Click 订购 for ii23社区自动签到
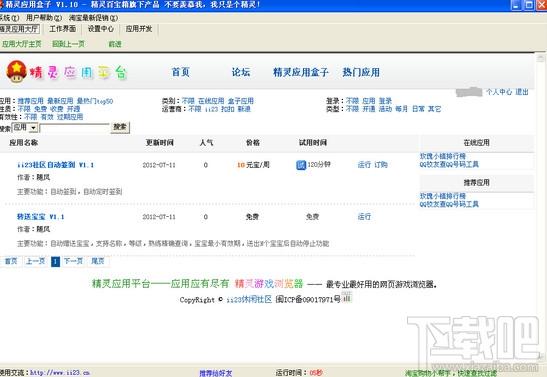 381,165
